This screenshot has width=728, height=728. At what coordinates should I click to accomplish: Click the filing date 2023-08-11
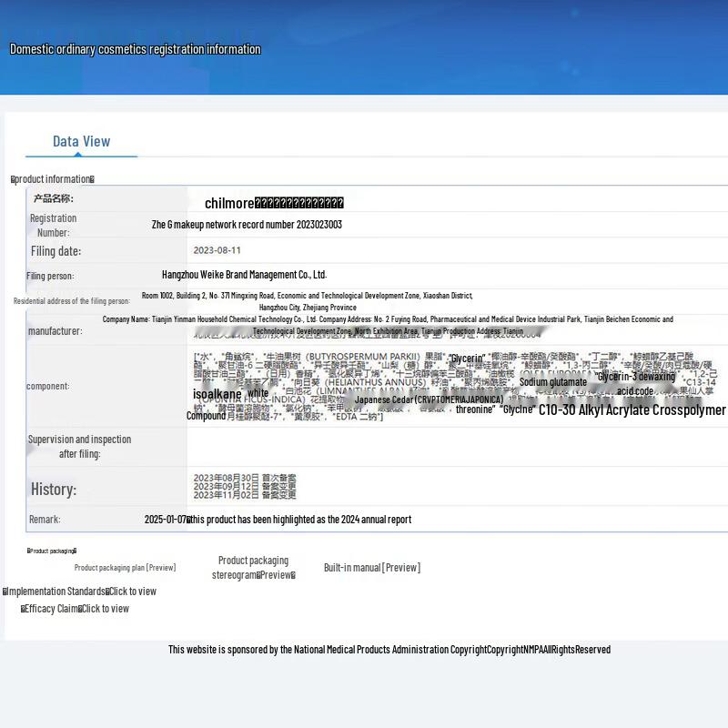(x=217, y=250)
